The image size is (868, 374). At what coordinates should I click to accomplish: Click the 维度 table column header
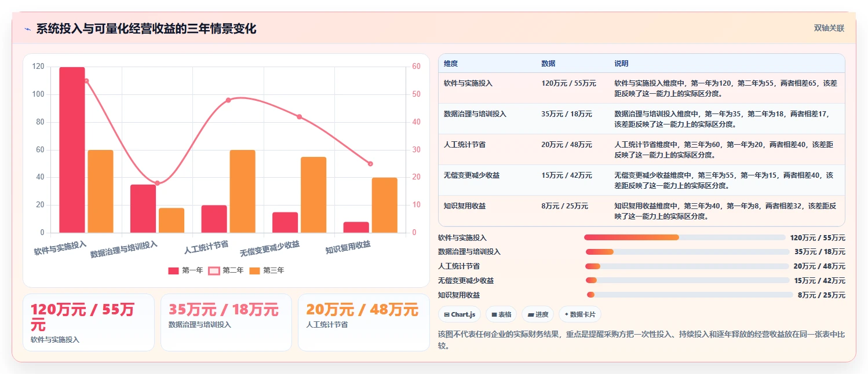click(x=451, y=64)
